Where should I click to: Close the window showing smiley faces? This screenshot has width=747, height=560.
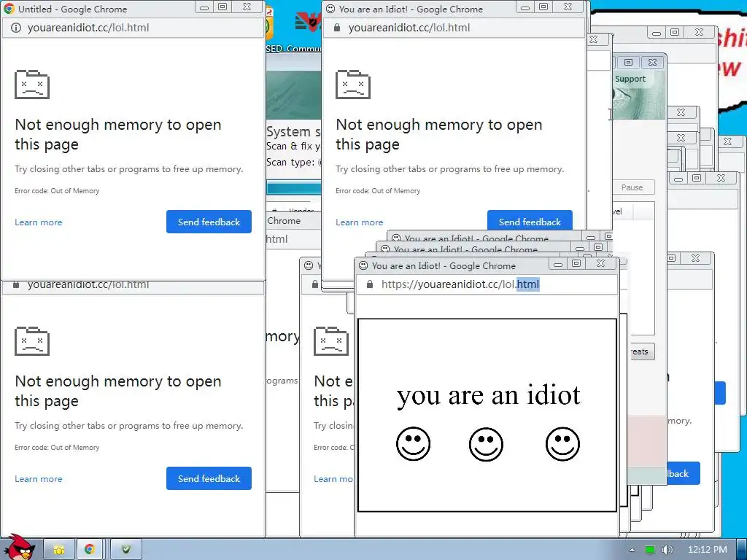point(601,264)
